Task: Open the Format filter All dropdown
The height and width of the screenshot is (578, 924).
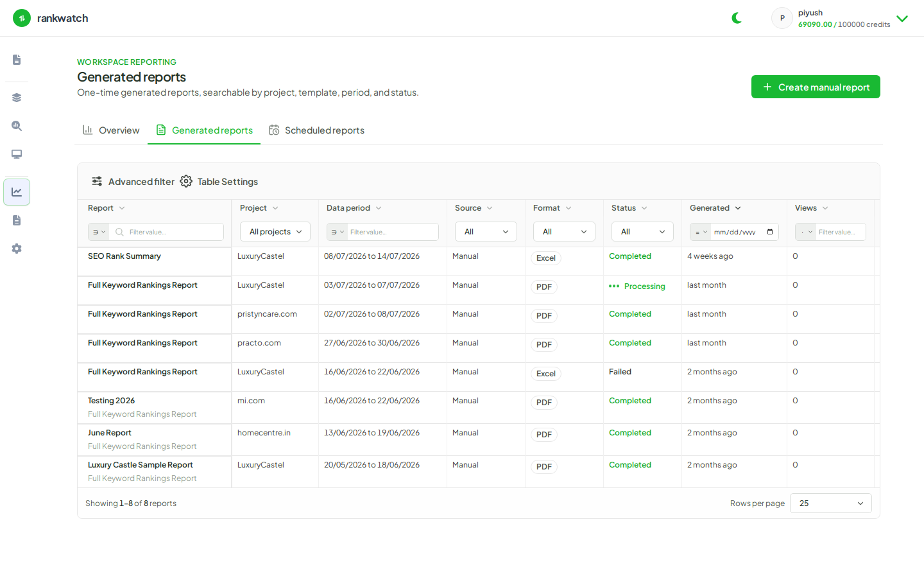Action: pos(564,232)
